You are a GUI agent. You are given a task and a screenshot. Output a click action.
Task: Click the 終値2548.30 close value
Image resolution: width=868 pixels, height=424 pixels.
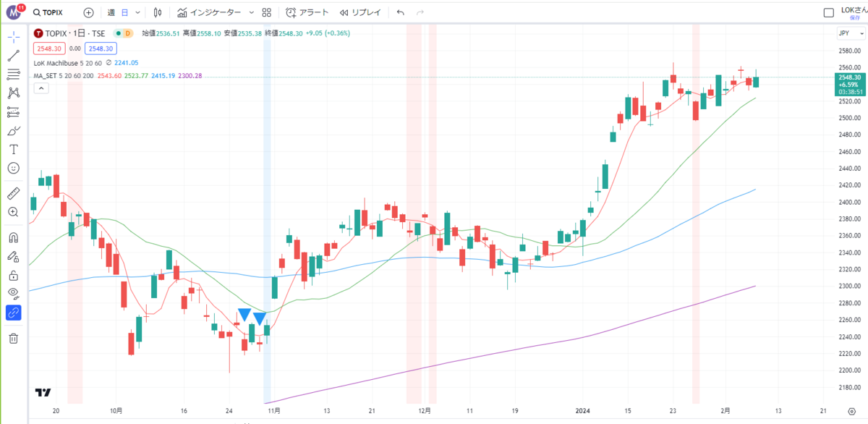284,33
